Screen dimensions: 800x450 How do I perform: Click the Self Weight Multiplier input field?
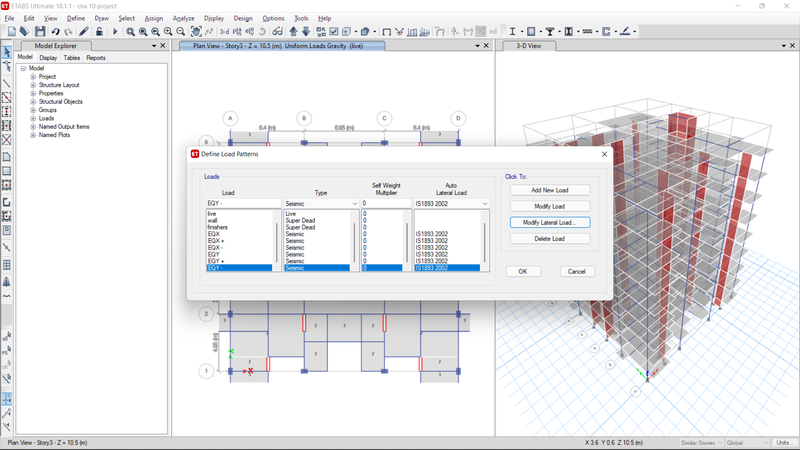click(x=386, y=204)
